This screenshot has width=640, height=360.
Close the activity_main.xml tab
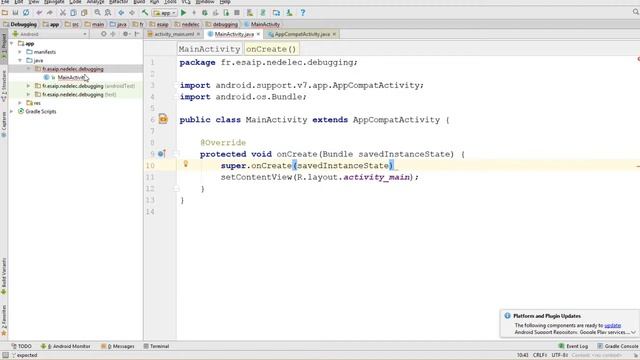(198, 34)
